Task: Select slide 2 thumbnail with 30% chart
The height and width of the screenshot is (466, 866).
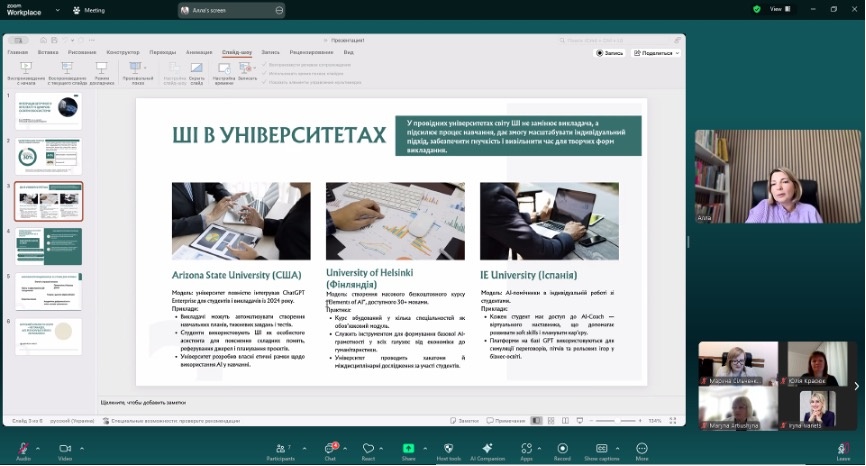Action: pos(49,156)
